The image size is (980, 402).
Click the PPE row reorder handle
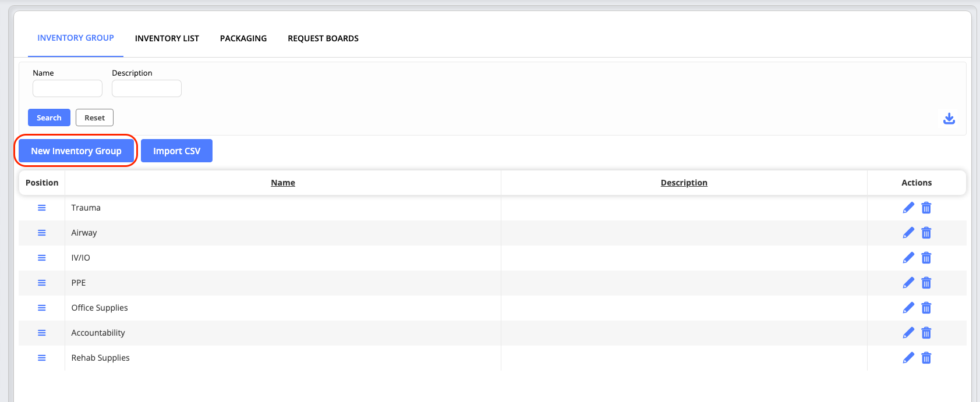pos(42,283)
